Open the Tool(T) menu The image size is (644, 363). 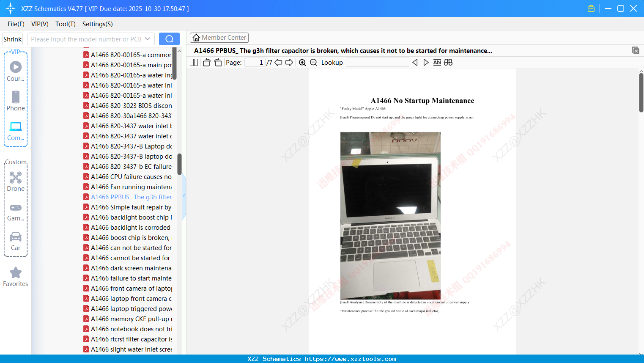(66, 24)
